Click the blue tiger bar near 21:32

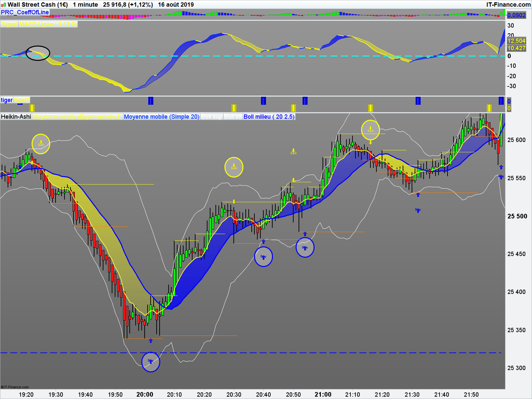click(418, 101)
